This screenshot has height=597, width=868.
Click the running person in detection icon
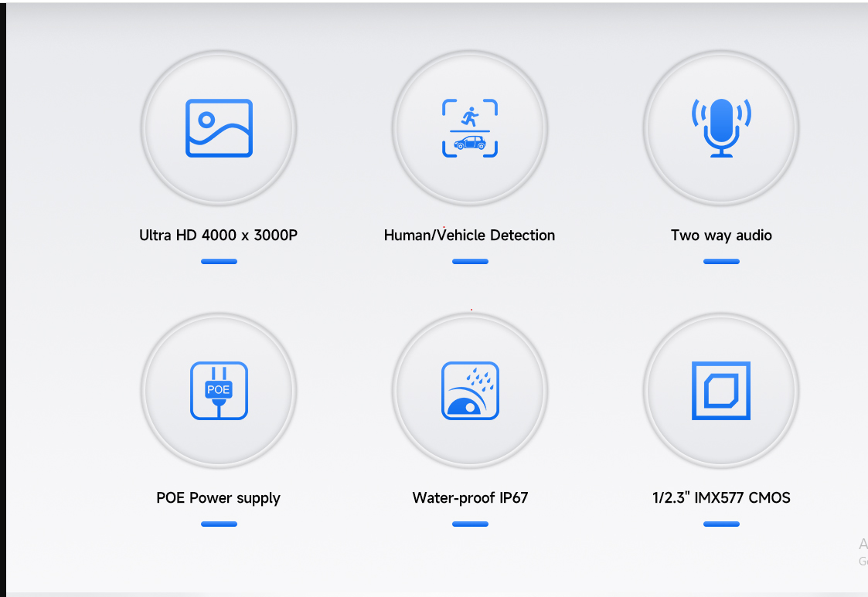pyautogui.click(x=470, y=117)
